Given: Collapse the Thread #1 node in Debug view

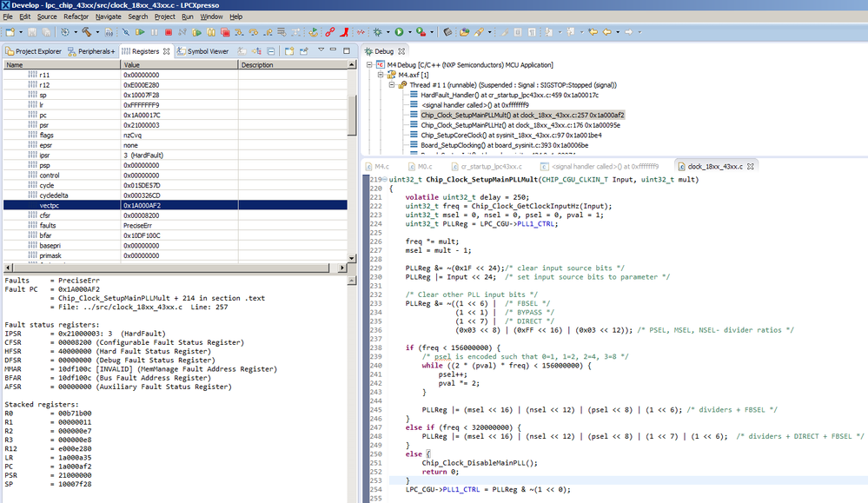Looking at the screenshot, I should [392, 84].
